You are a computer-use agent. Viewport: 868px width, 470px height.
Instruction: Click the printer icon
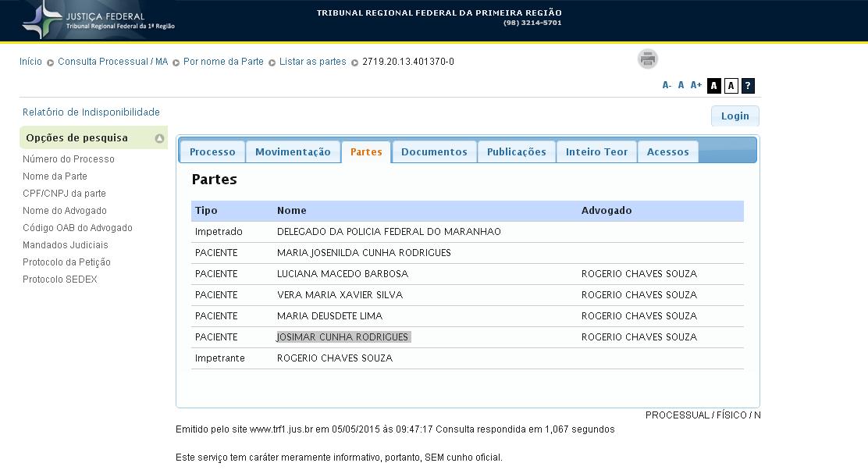(647, 59)
